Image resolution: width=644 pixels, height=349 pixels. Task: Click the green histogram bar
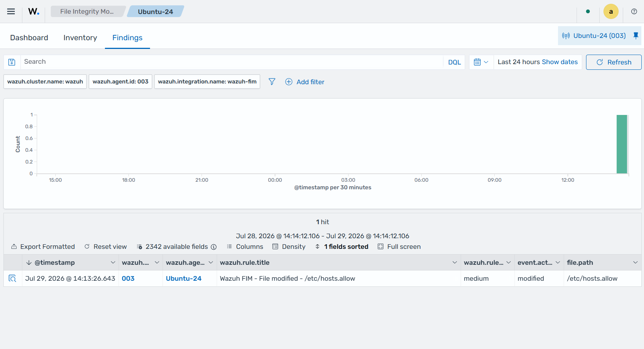(x=622, y=144)
